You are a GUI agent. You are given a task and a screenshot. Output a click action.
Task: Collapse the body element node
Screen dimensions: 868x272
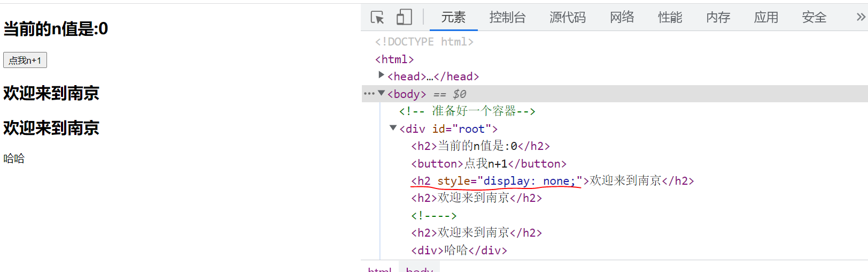pos(381,93)
